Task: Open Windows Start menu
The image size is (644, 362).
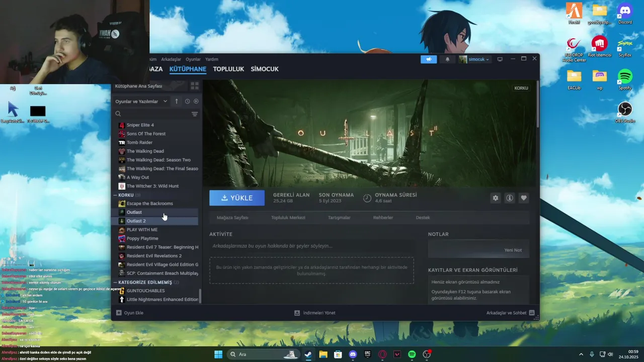Action: [x=218, y=354]
